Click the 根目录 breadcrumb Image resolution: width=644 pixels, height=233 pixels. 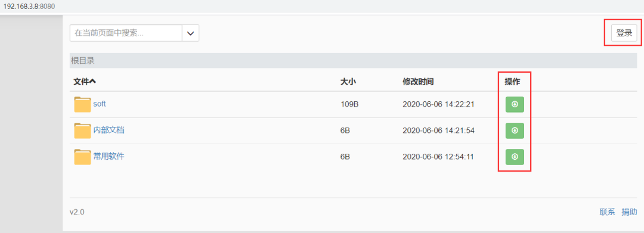coord(83,61)
